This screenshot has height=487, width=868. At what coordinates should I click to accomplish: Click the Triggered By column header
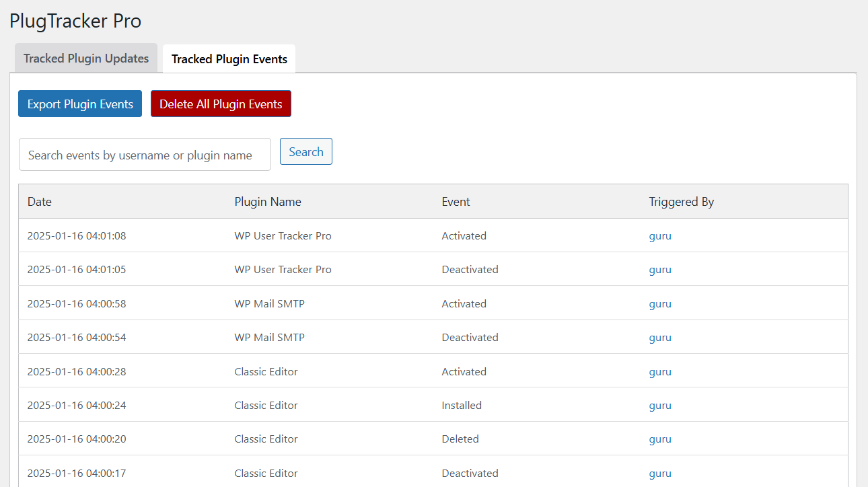pos(681,202)
